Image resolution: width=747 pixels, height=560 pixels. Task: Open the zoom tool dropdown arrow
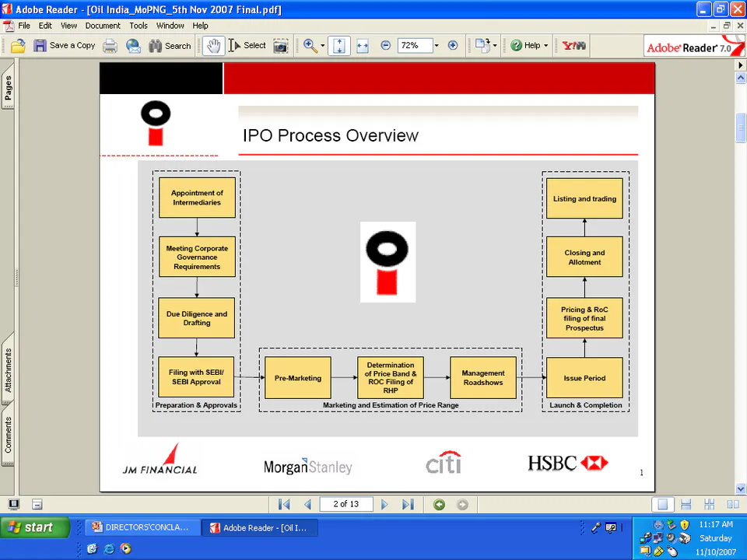(x=322, y=46)
